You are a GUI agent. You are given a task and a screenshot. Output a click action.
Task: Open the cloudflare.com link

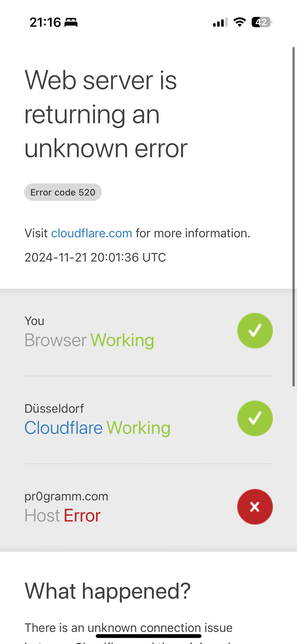tap(92, 233)
